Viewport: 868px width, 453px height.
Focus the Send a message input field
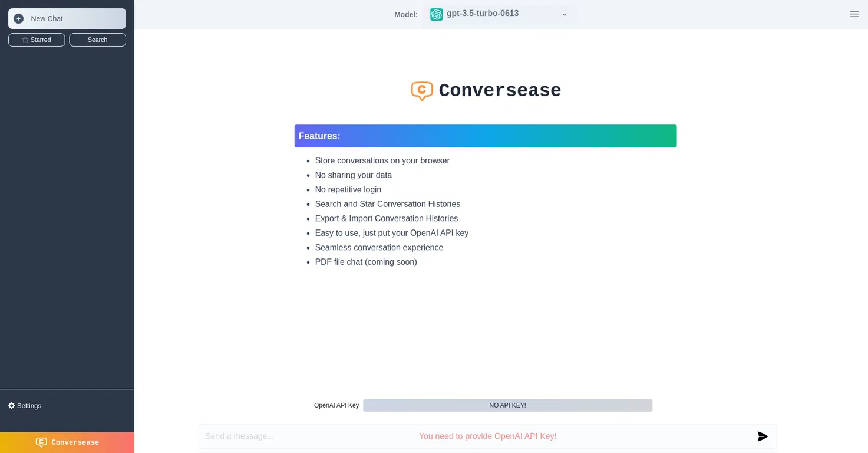pos(487,436)
